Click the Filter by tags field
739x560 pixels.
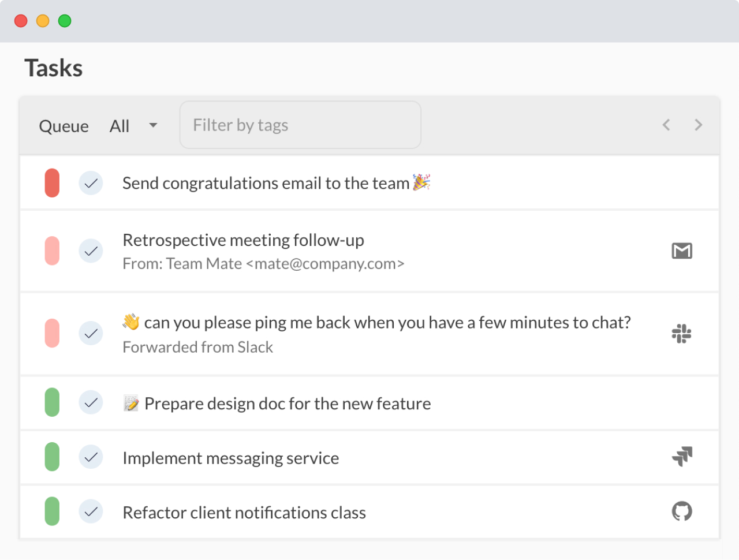click(x=300, y=125)
